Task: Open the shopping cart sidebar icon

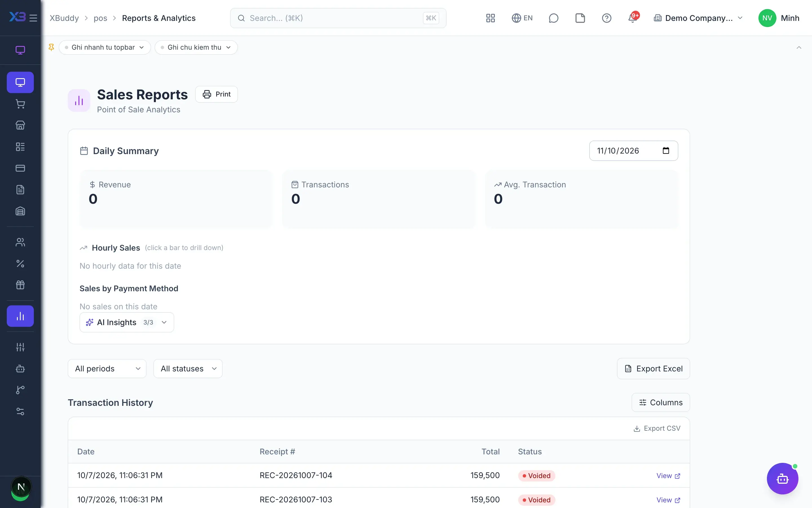Action: point(20,104)
